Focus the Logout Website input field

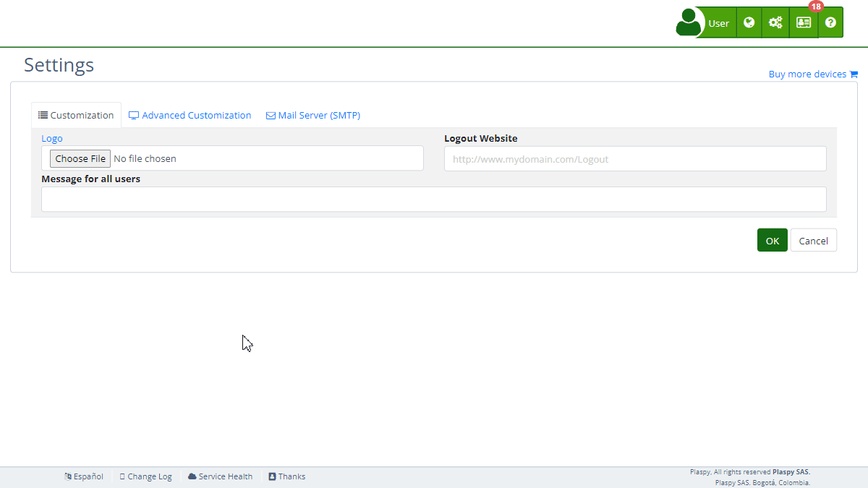tap(634, 159)
